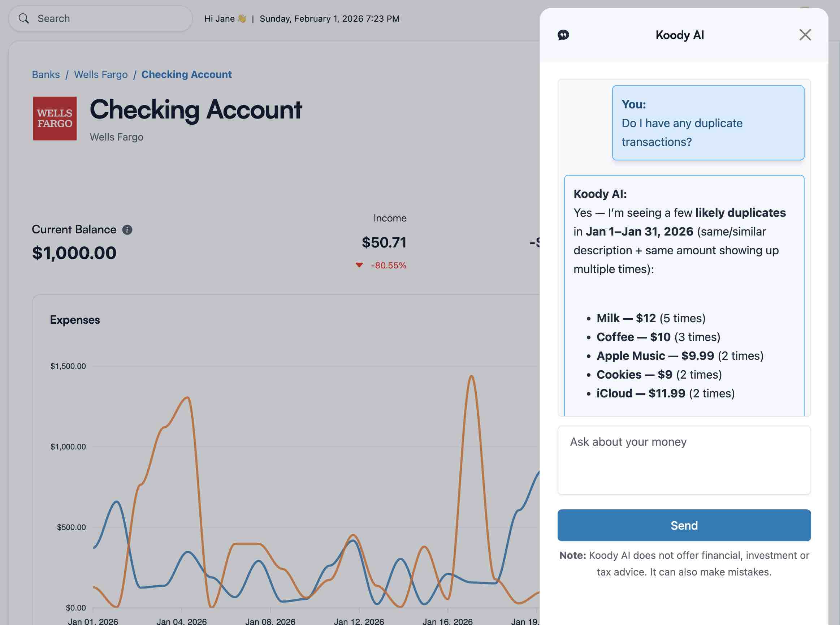The width and height of the screenshot is (840, 625).
Task: Close the Koody AI chat panel
Action: coord(805,35)
